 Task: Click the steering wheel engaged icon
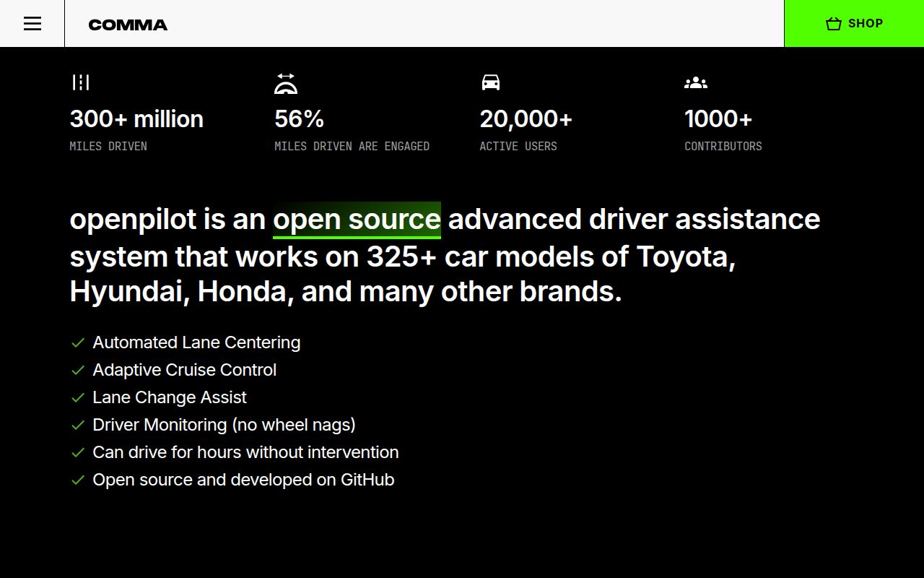pos(286,83)
